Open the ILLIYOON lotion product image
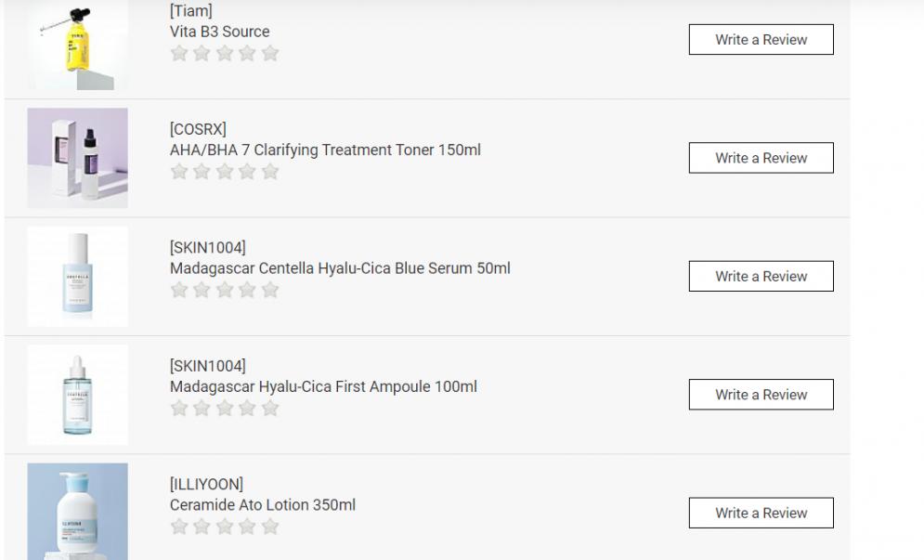924x560 pixels. pyautogui.click(x=78, y=511)
